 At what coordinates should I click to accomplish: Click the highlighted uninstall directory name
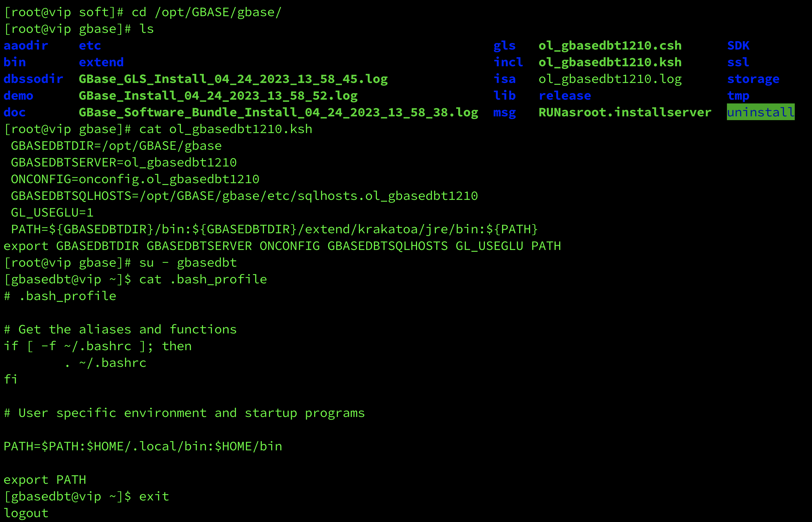point(761,112)
